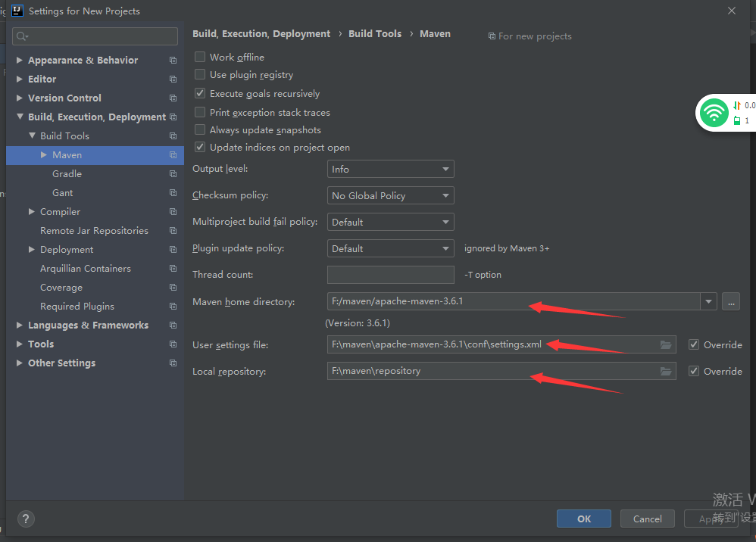Click the project-level icon beside Version Control
This screenshot has height=542, width=756.
(x=173, y=98)
